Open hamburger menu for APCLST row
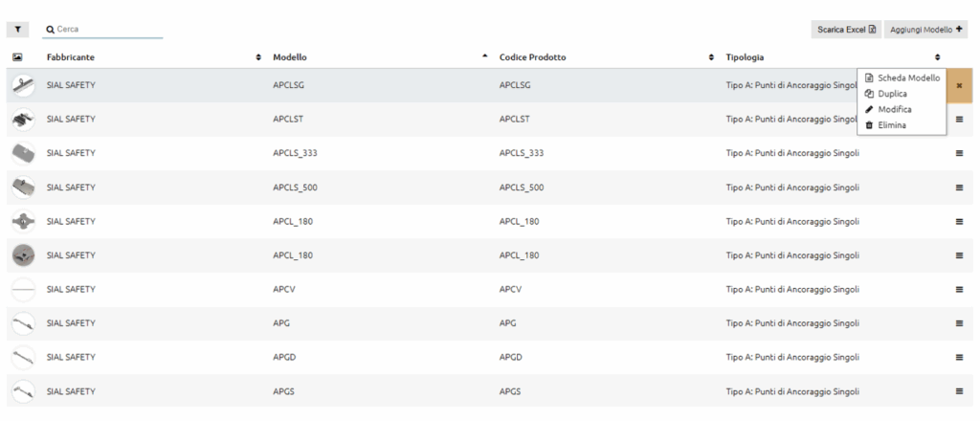The width and height of the screenshot is (980, 421). tap(959, 120)
